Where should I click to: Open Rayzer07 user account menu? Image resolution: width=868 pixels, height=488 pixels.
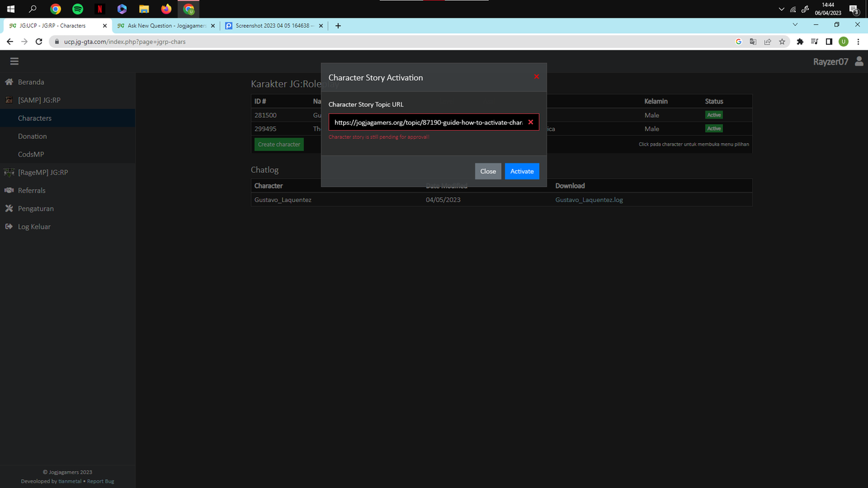[x=839, y=61]
